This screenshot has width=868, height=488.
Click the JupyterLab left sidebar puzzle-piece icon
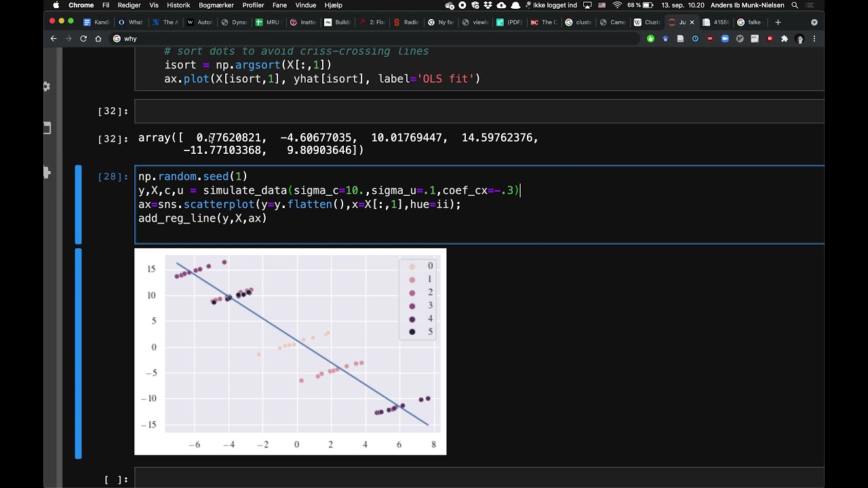[x=47, y=173]
